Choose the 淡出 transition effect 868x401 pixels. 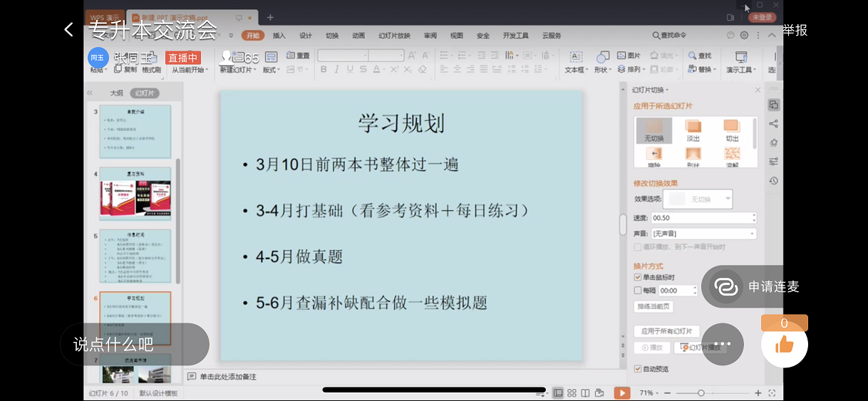coord(693,129)
